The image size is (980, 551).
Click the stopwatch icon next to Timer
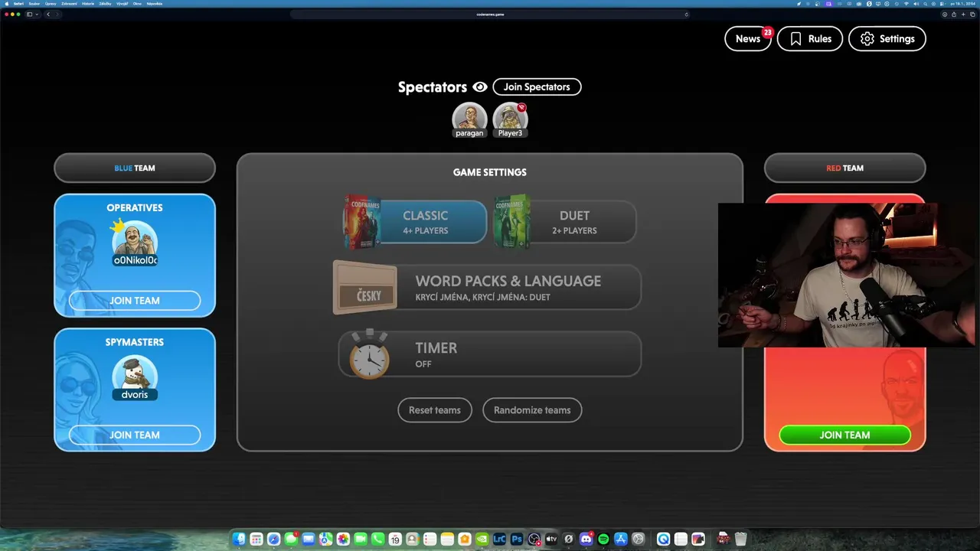369,354
